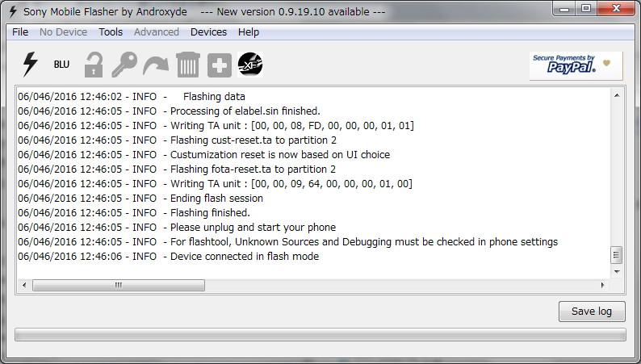Open the BLU bootloader unlock tool
Screen dimensions: 641x364
(x=61, y=65)
